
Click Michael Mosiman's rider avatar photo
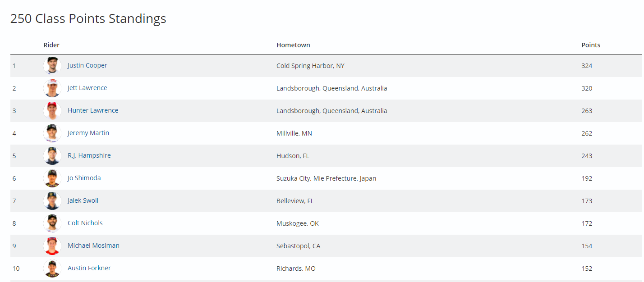point(52,246)
